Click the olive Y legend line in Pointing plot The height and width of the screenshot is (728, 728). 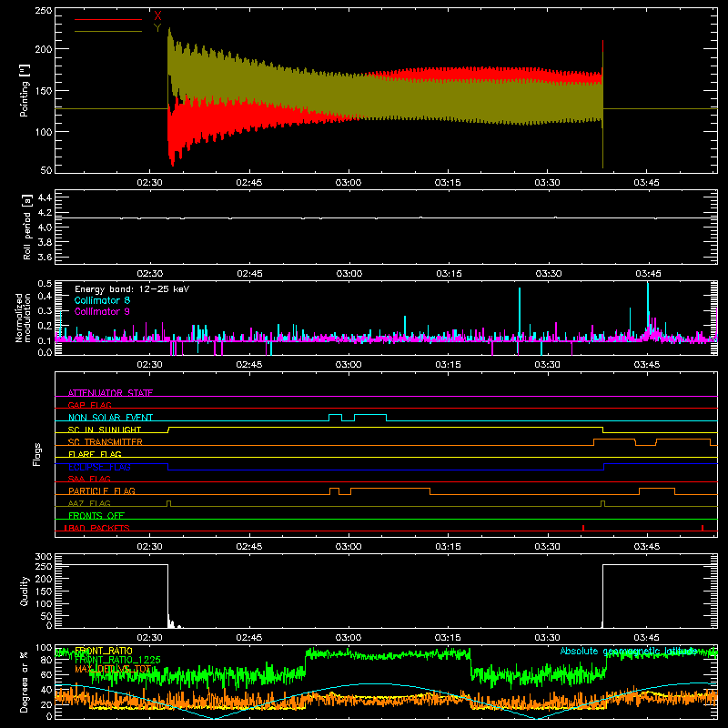tap(108, 32)
